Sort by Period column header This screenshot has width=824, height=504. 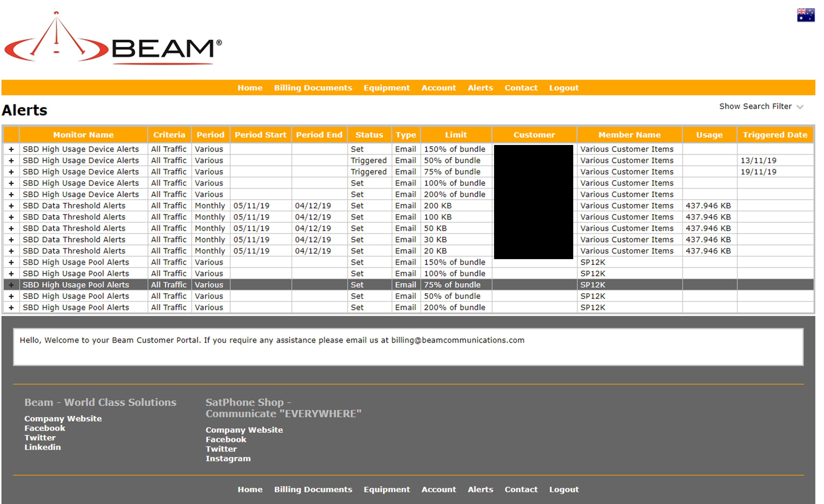pyautogui.click(x=210, y=135)
